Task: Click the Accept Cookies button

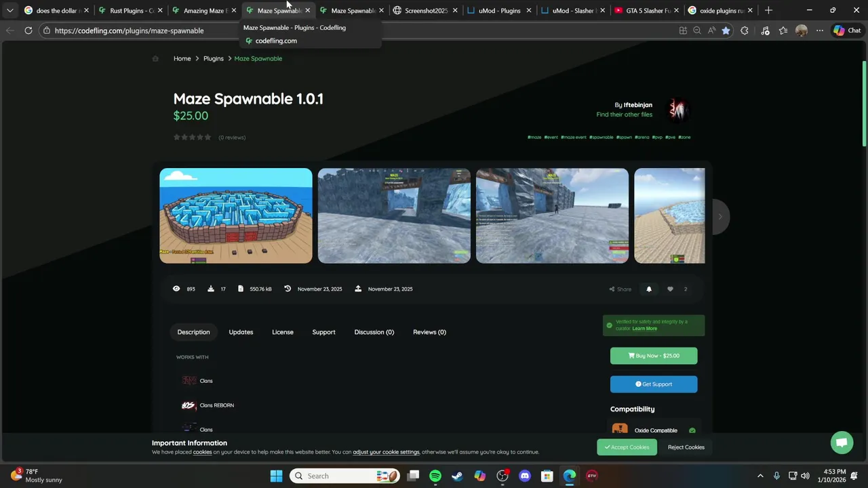Action: coord(627,447)
